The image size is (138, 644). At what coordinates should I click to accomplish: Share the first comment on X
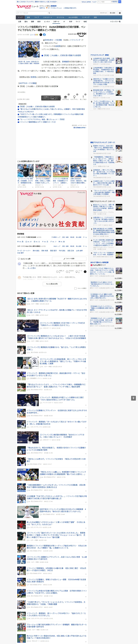pyautogui.click(x=85, y=272)
